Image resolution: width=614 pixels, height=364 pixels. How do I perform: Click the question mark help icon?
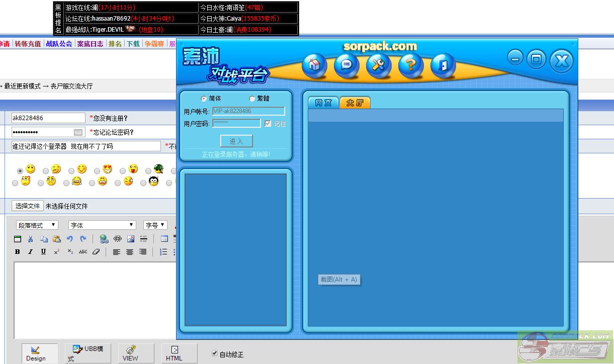[411, 65]
